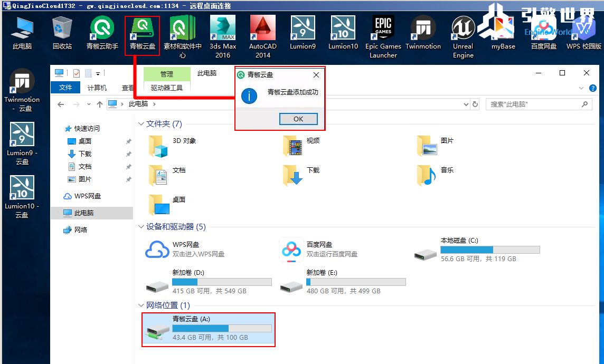Open Lumion10 - 云盘 desktop shortcut

tap(22, 197)
